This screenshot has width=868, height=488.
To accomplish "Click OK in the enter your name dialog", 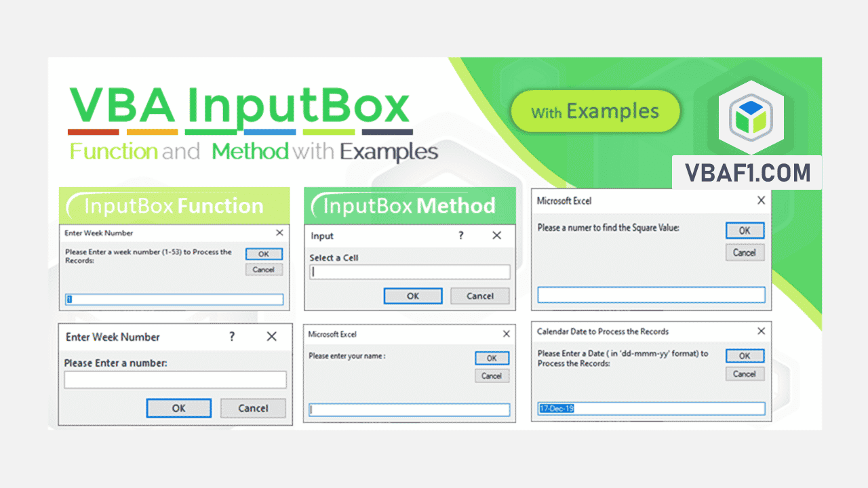I will point(492,358).
